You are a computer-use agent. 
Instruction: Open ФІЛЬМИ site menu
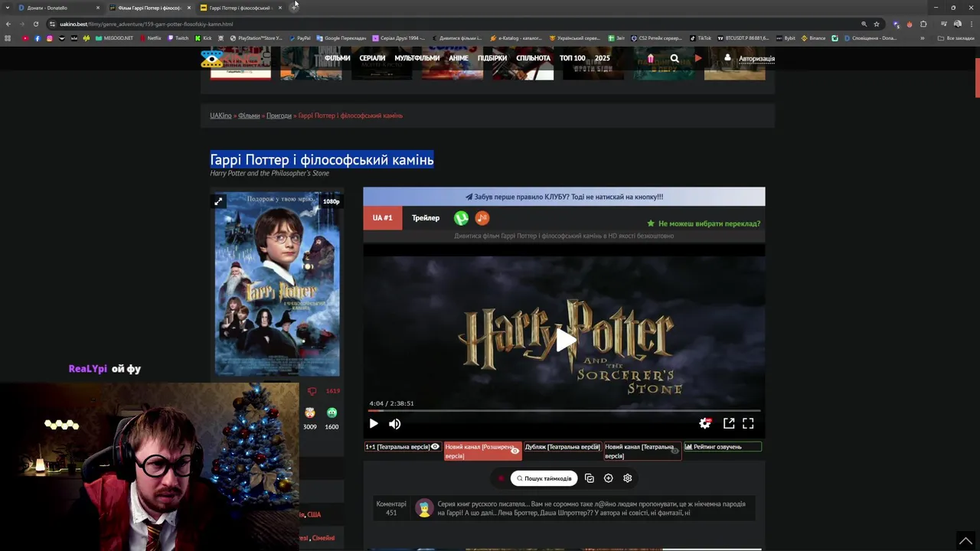(x=337, y=58)
